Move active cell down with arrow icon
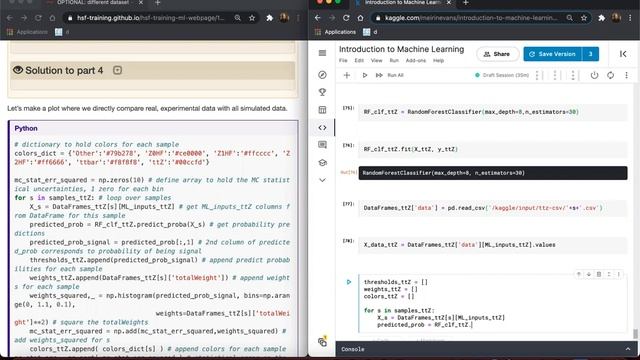 click(589, 274)
